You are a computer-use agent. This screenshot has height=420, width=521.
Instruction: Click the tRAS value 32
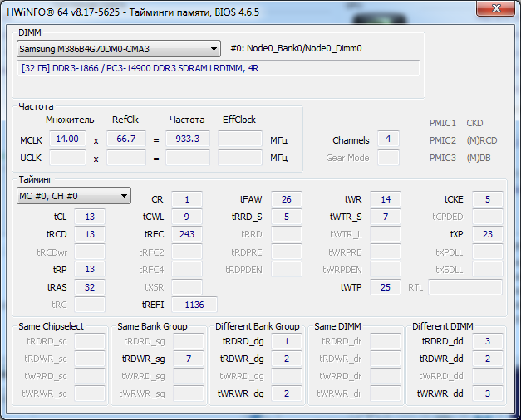pyautogui.click(x=90, y=287)
